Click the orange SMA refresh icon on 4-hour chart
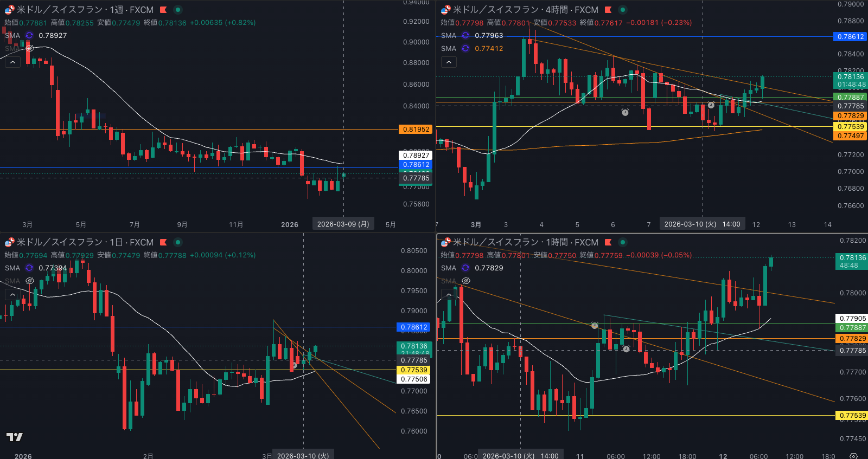 [x=465, y=48]
